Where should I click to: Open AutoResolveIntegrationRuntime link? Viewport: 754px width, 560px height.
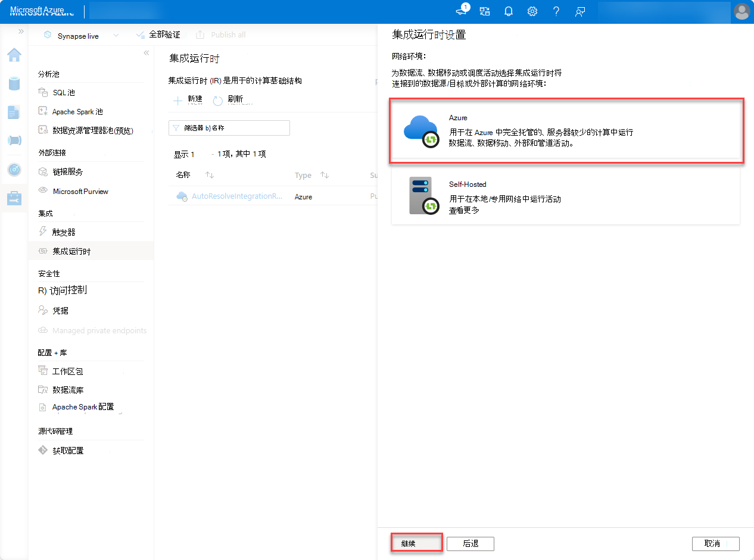coord(237,196)
